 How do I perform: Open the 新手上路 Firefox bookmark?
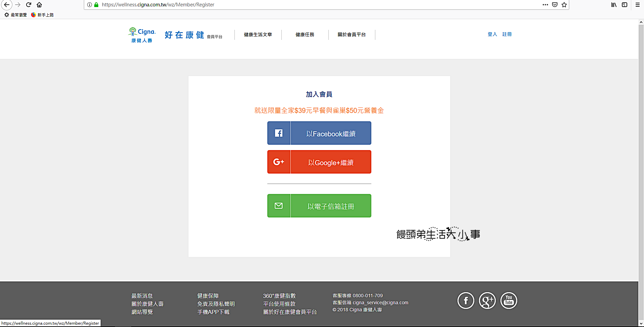click(42, 15)
